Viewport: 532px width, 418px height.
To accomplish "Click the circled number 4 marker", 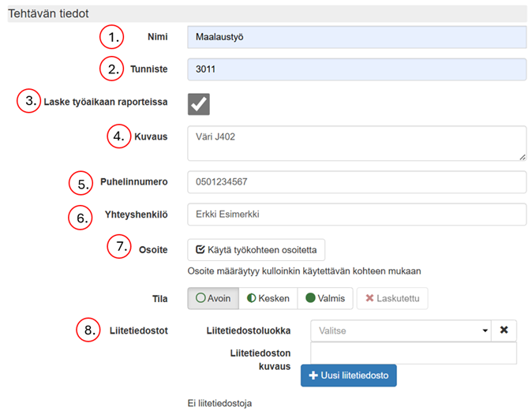I will tap(119, 136).
